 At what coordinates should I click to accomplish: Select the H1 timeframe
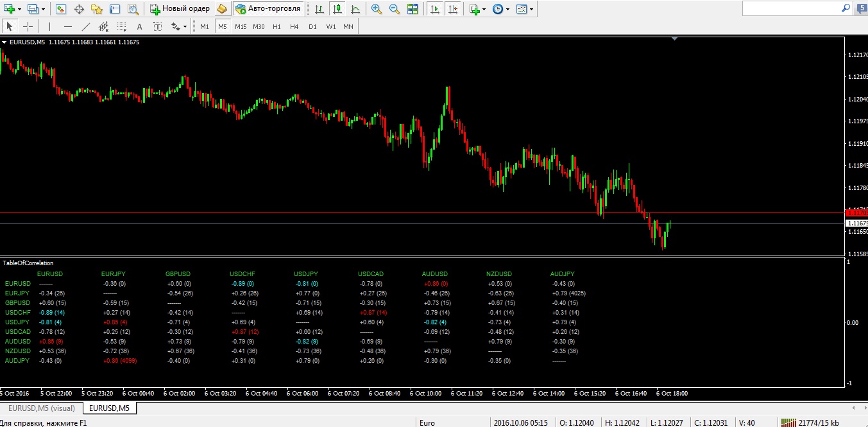pos(277,26)
